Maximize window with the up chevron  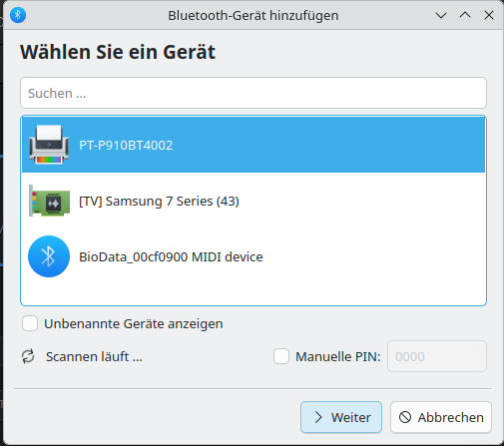(465, 15)
